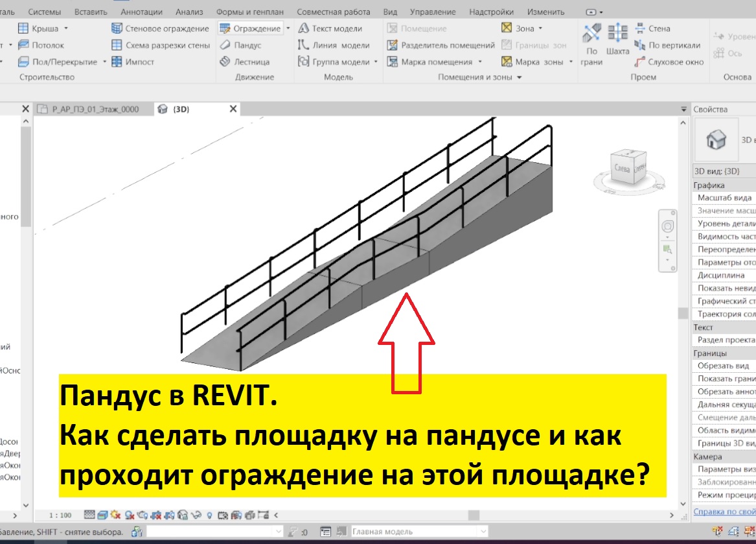Click the ViewCube in the 3D view
This screenshot has height=544, width=756.
[x=629, y=167]
